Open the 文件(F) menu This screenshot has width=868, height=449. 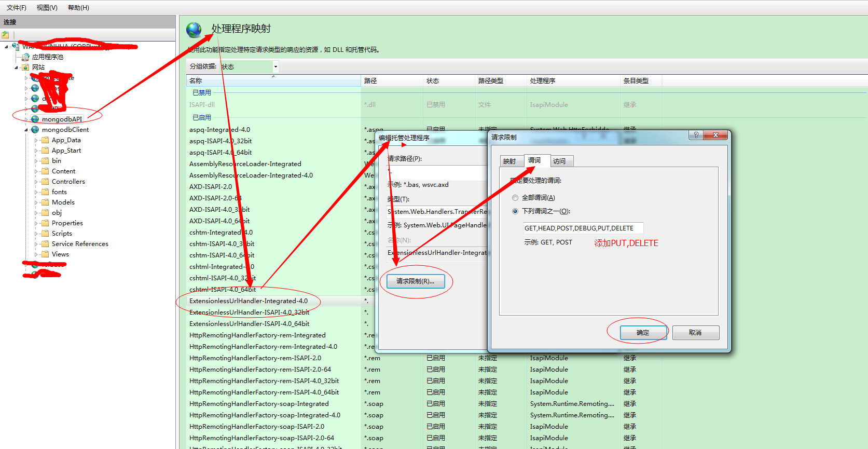click(x=17, y=8)
